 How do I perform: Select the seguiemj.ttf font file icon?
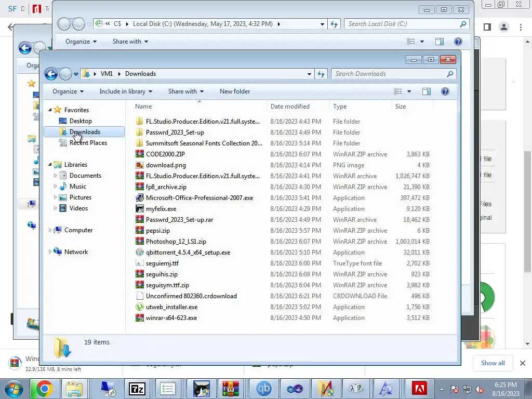139,263
